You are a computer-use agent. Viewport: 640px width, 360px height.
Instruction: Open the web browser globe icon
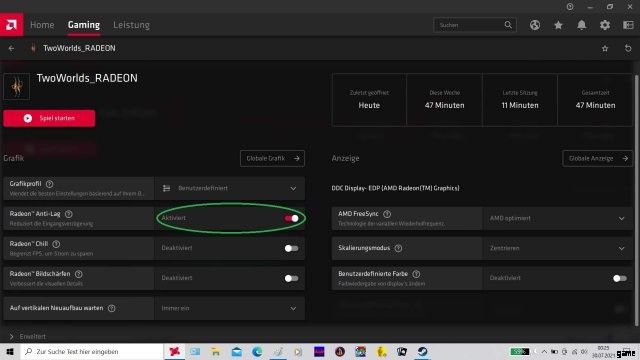pyautogui.click(x=535, y=25)
